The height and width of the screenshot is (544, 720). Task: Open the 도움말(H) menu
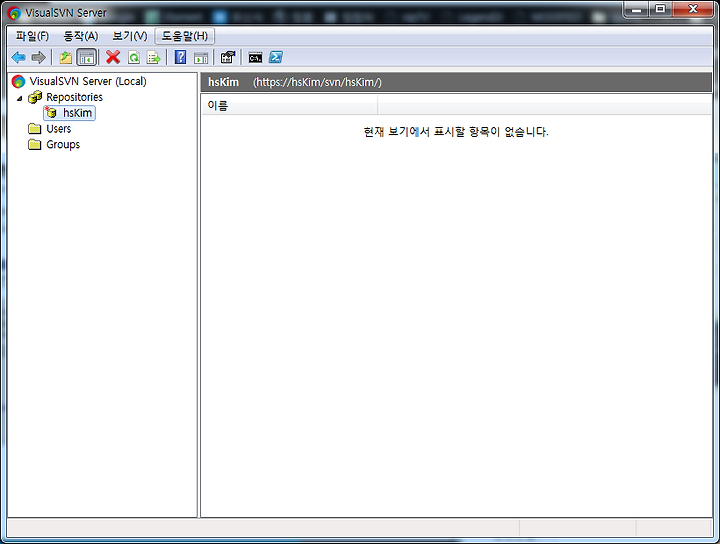pyautogui.click(x=185, y=36)
